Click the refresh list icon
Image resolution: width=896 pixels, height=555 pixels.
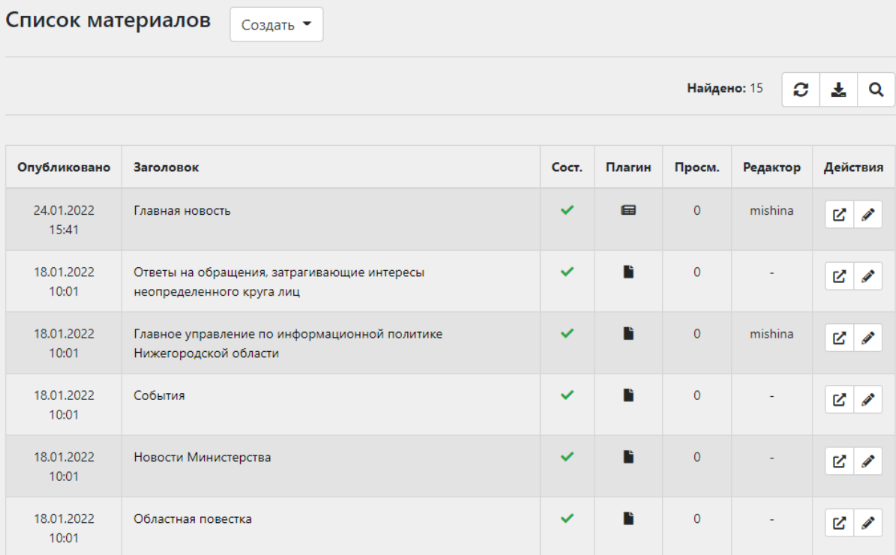tap(801, 90)
